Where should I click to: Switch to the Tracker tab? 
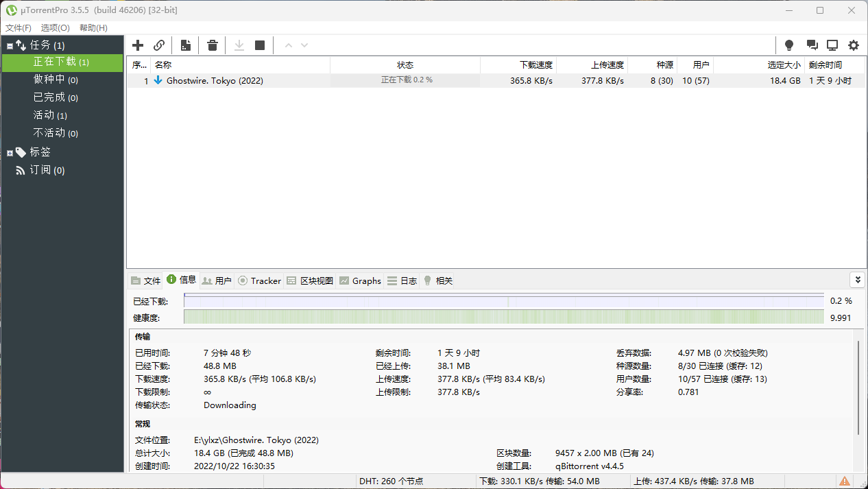click(259, 281)
